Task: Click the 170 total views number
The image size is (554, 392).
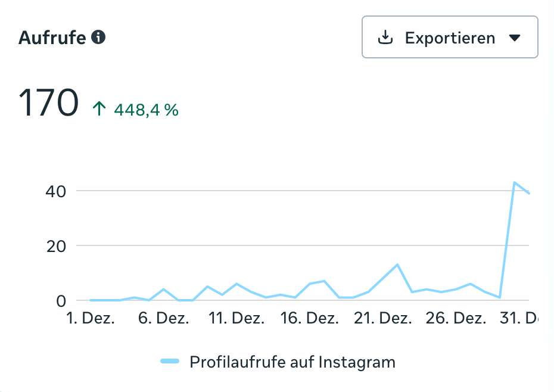Action: click(48, 102)
